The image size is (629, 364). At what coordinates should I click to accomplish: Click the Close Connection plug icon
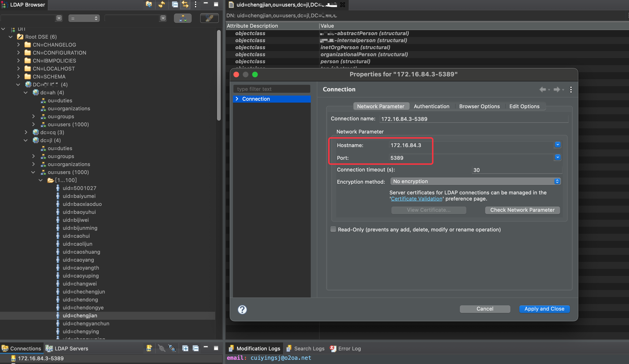pyautogui.click(x=172, y=348)
